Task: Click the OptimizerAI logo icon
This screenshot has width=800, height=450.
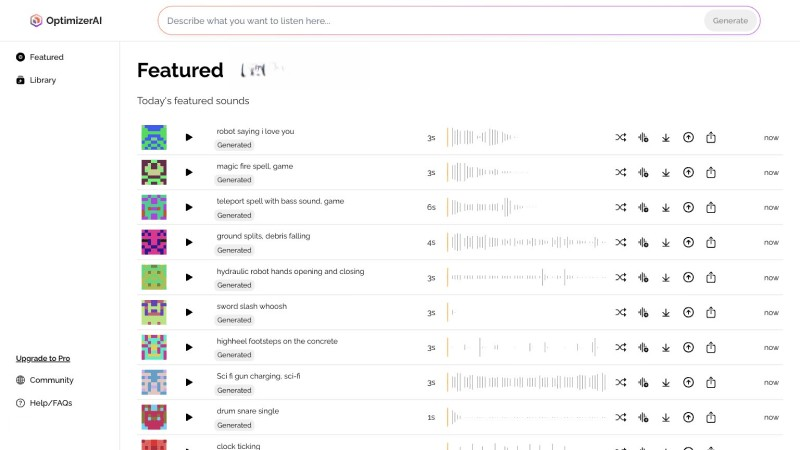Action: point(36,20)
